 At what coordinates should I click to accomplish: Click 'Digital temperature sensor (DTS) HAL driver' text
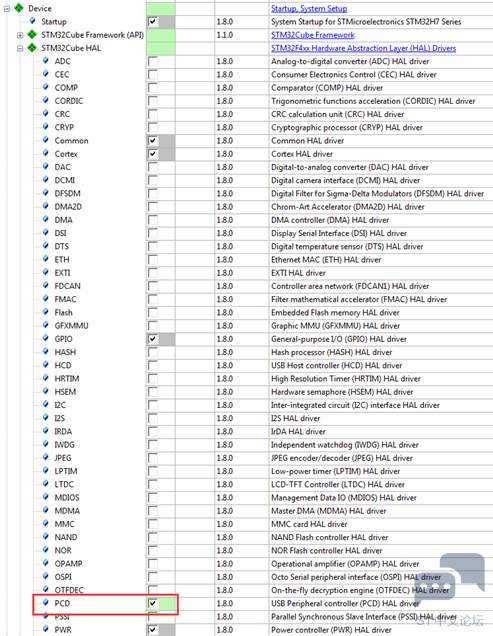(x=347, y=247)
